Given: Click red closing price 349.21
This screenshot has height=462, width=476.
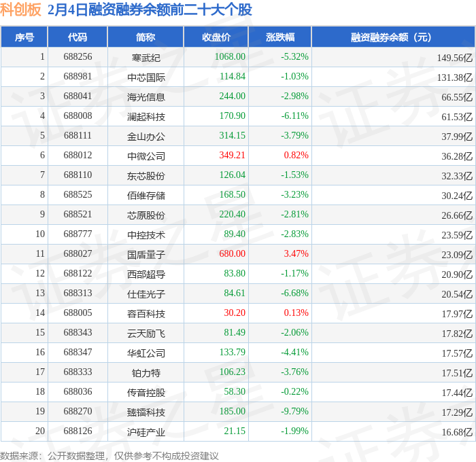Looking at the screenshot, I should coord(233,156).
